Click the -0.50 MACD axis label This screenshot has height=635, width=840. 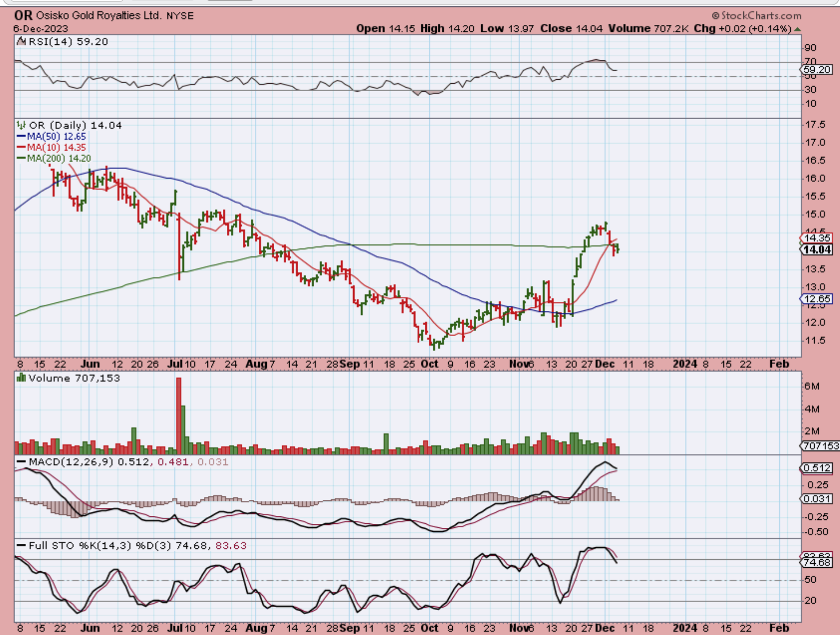(x=815, y=531)
